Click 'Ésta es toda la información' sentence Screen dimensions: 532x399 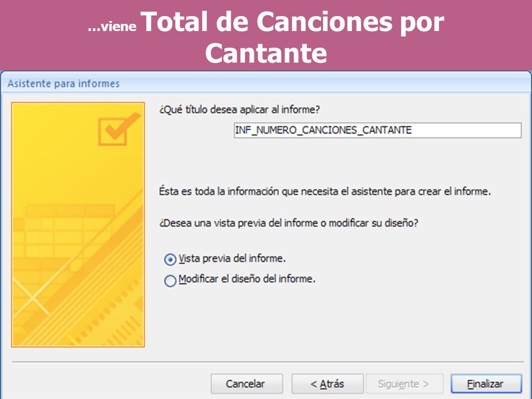pyautogui.click(x=325, y=191)
